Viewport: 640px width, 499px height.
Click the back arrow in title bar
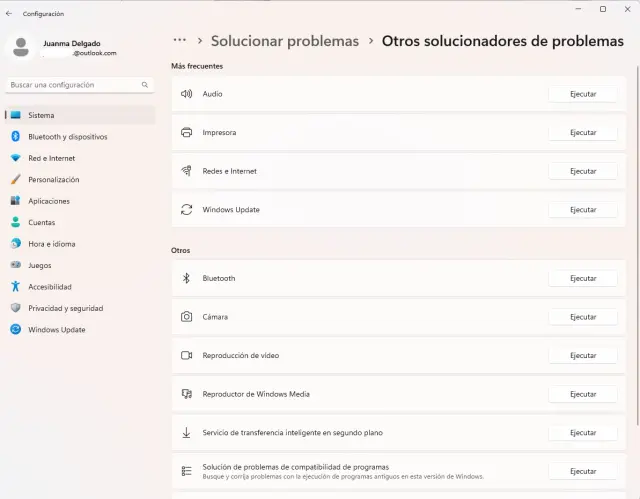coord(9,14)
